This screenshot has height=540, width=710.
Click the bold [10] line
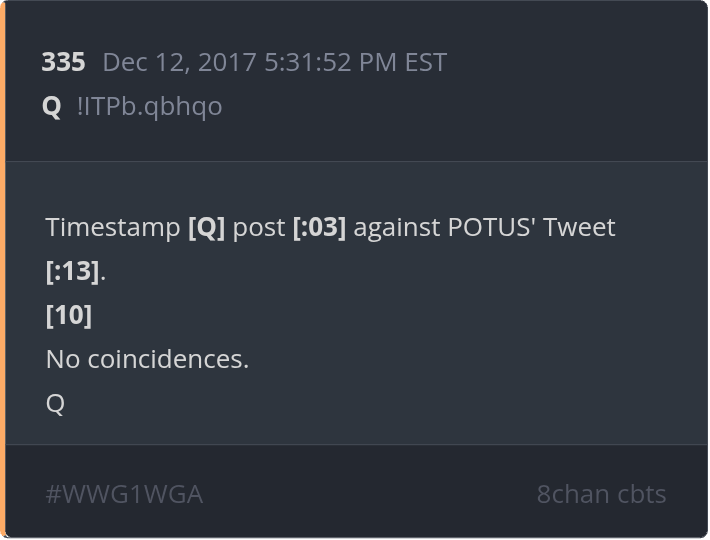[x=69, y=315]
